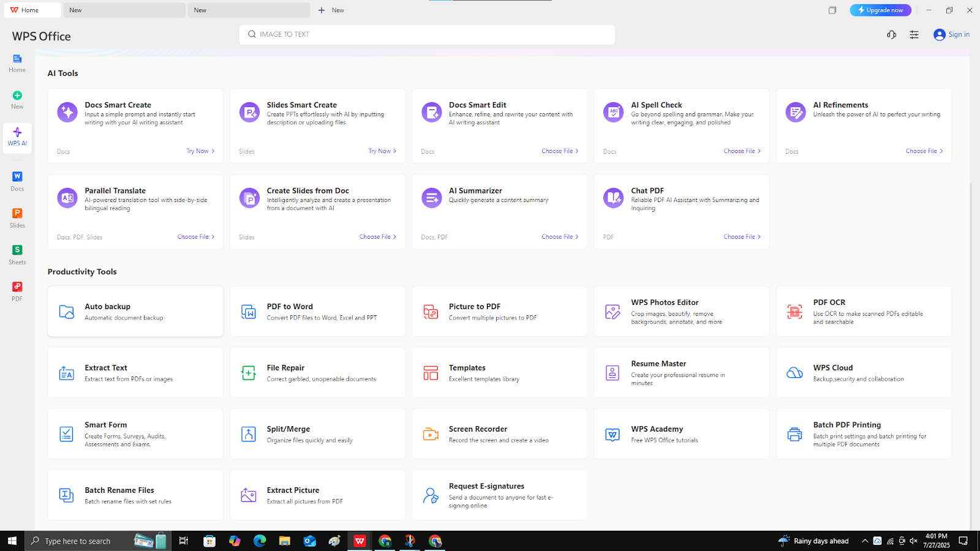
Task: Click the Batch PDF Printing icon
Action: [794, 434]
